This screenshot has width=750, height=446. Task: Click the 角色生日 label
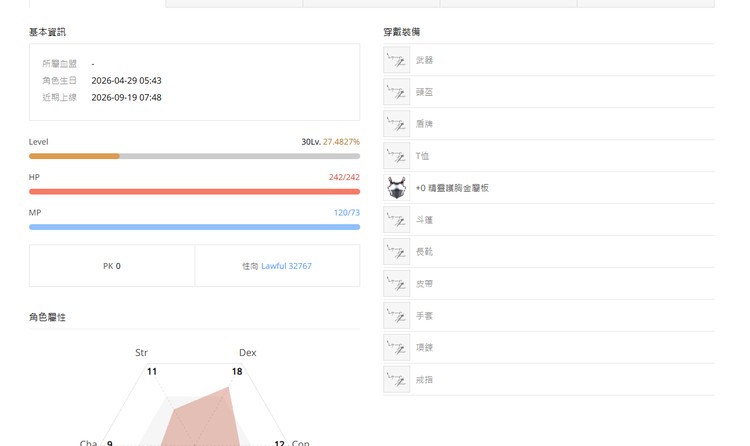click(59, 80)
